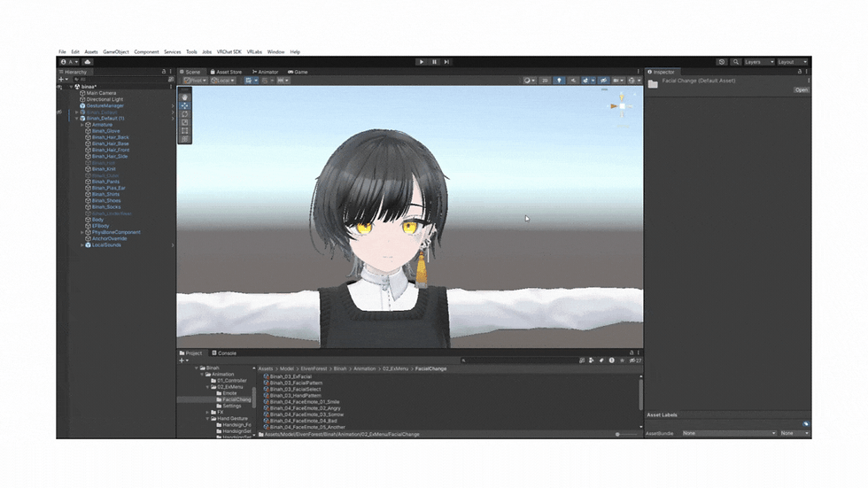Select the Rotate tool in Scene overlay
The width and height of the screenshot is (868, 488).
pyautogui.click(x=184, y=114)
